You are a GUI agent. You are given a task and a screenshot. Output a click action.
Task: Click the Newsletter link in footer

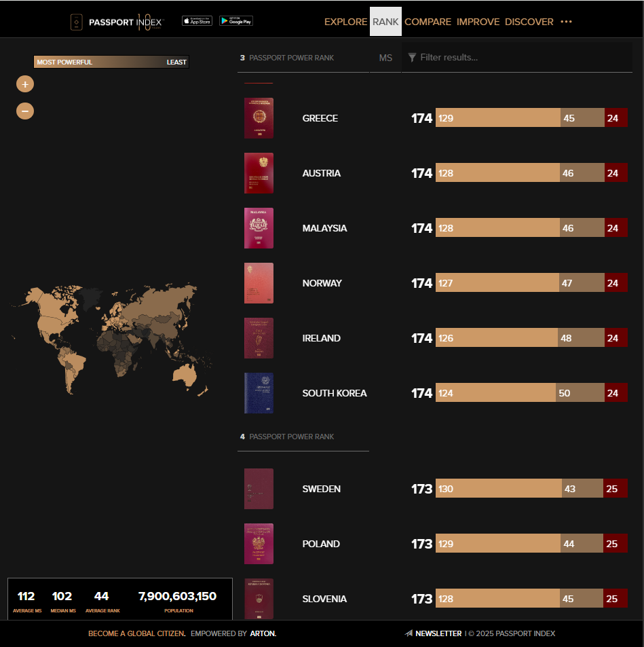click(x=438, y=633)
